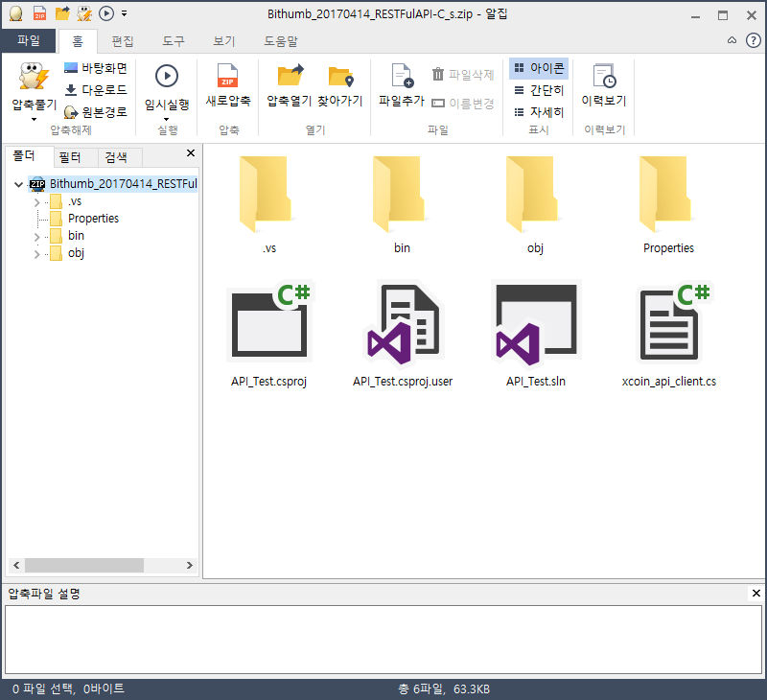Screen dimensions: 767x700
Task: Click the tree panel scroll left arrow
Action: coord(16,566)
